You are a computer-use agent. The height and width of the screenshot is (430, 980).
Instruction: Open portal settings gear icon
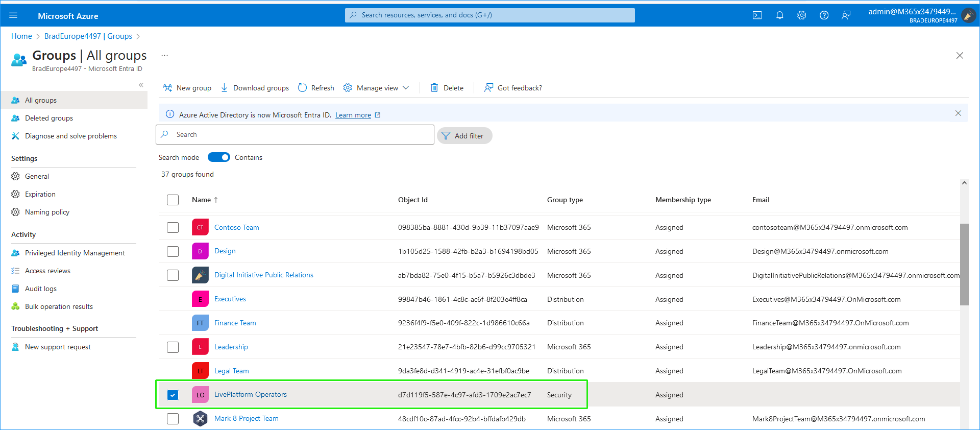802,15
